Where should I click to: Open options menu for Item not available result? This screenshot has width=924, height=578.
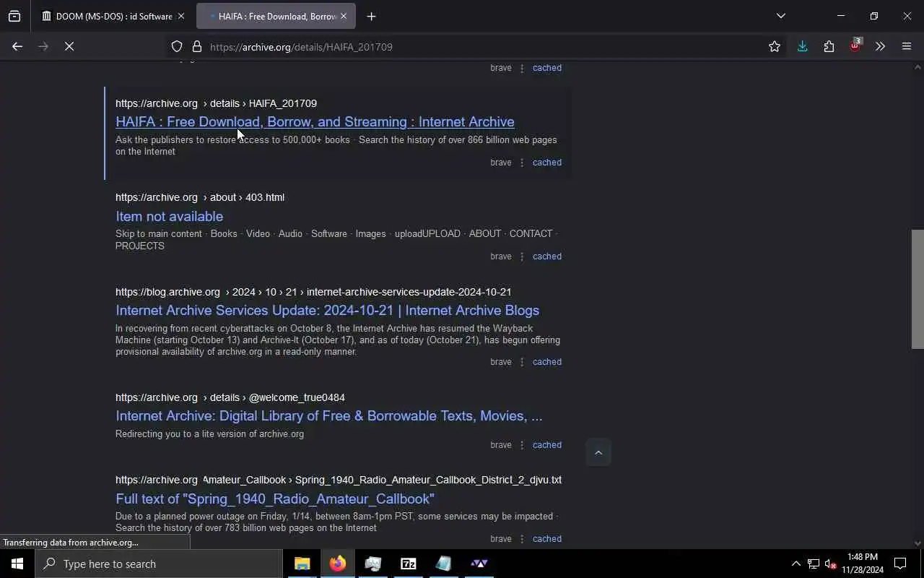click(522, 256)
